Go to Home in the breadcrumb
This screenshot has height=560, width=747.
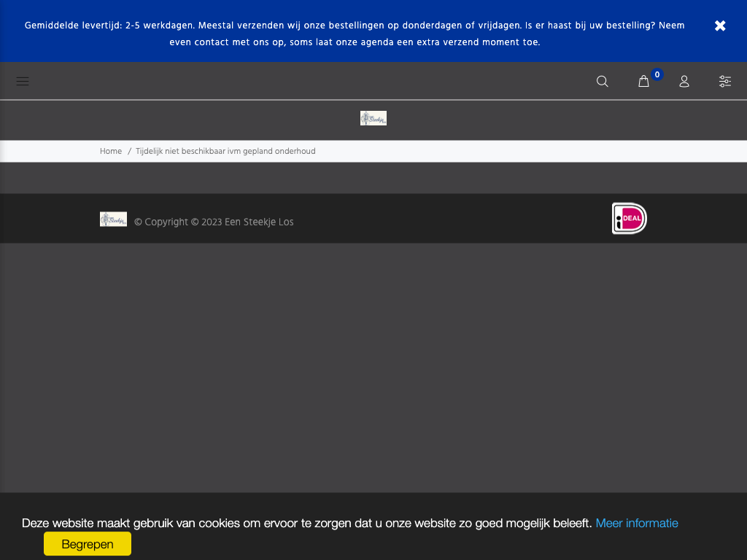[111, 152]
